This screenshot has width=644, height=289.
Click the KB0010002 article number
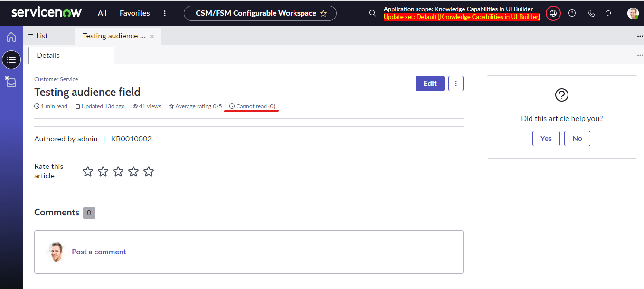tap(131, 139)
